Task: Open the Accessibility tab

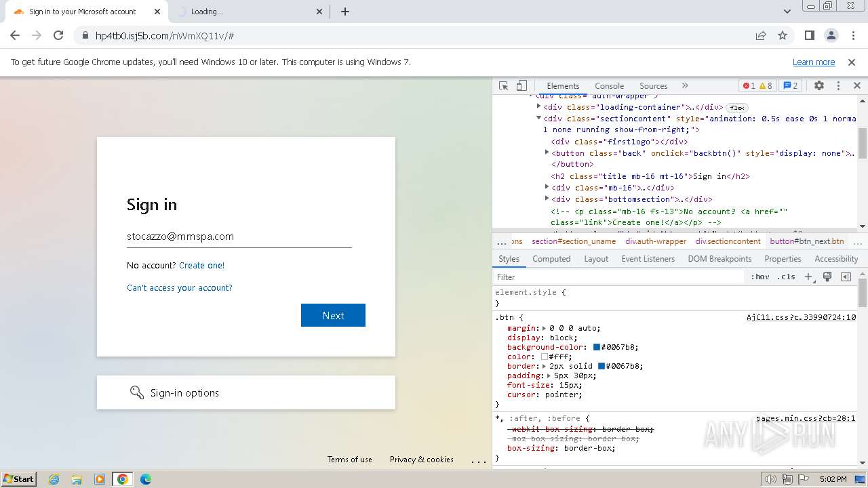Action: [836, 259]
